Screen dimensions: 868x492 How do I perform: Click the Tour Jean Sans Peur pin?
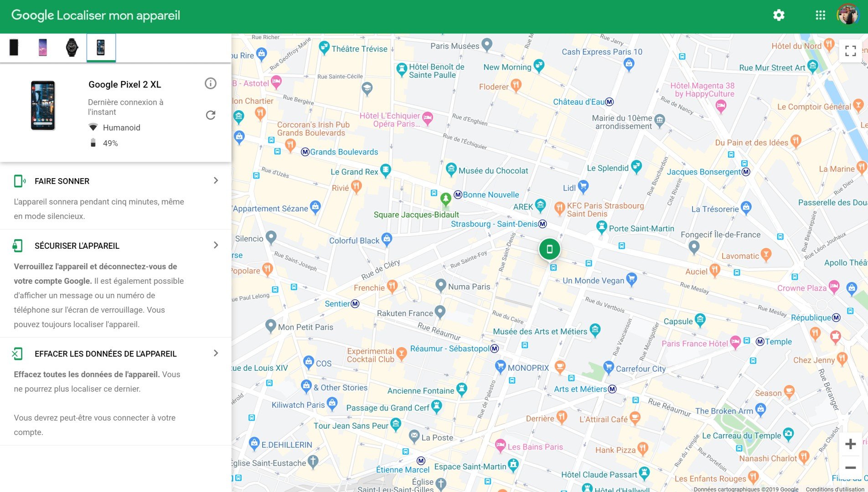tap(396, 425)
